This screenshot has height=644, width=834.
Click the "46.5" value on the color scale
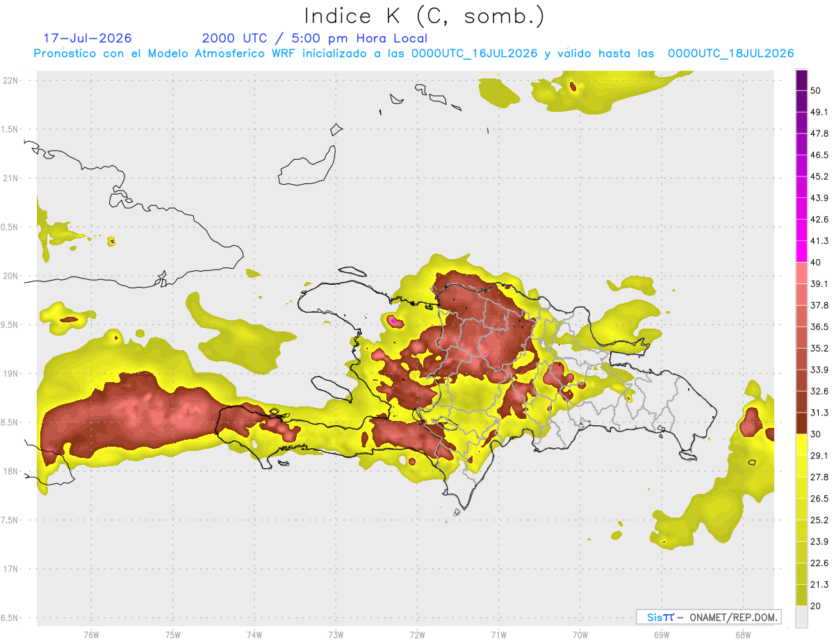(819, 156)
